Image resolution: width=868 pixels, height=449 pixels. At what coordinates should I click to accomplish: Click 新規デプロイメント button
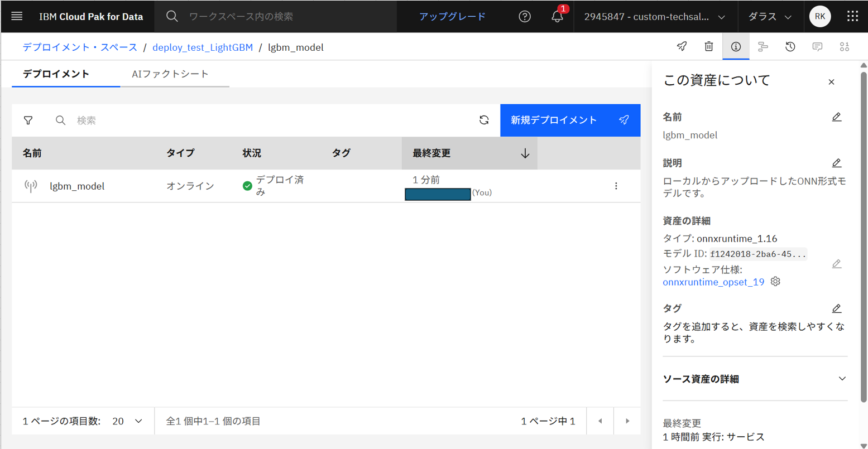[570, 120]
